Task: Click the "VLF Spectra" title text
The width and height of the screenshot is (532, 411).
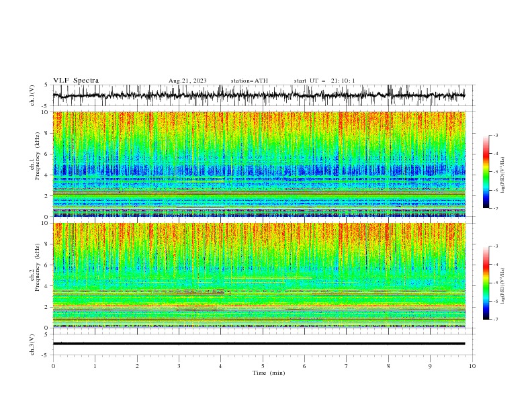Action: pos(76,81)
